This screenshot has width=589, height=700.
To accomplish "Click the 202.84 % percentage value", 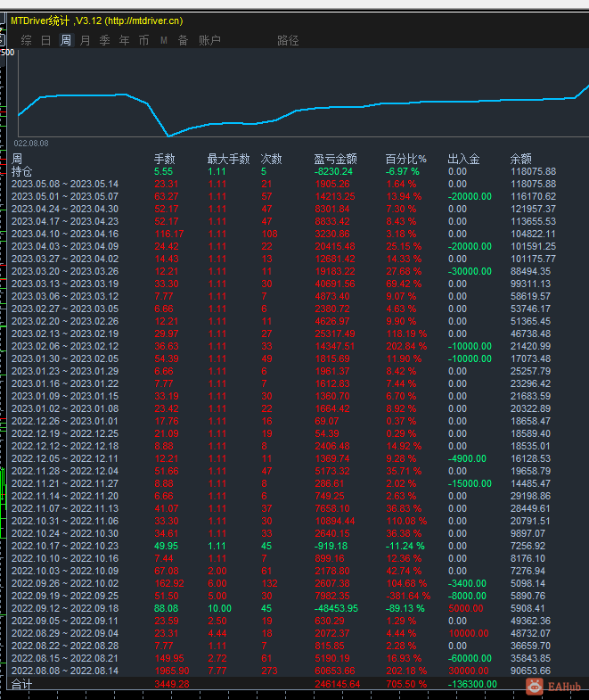I will [x=406, y=346].
